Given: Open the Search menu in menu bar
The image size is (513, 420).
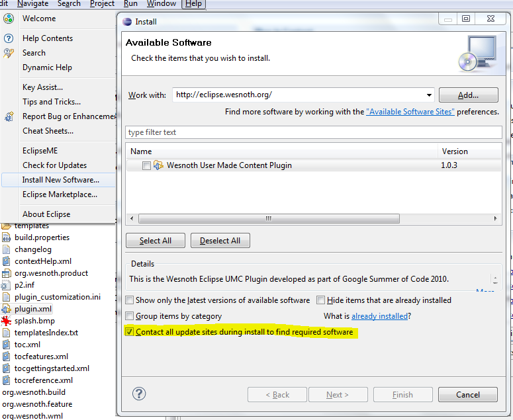Looking at the screenshot, I should tap(69, 4).
